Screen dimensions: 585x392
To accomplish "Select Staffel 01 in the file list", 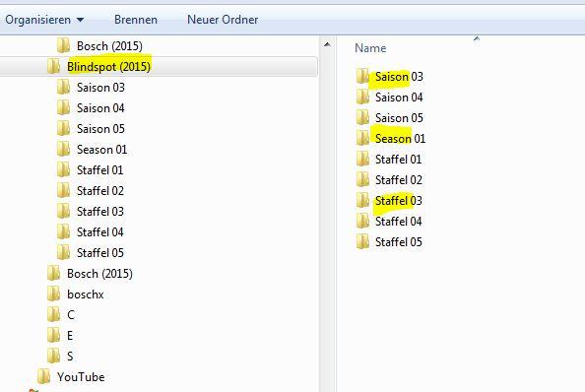I will tap(399, 160).
